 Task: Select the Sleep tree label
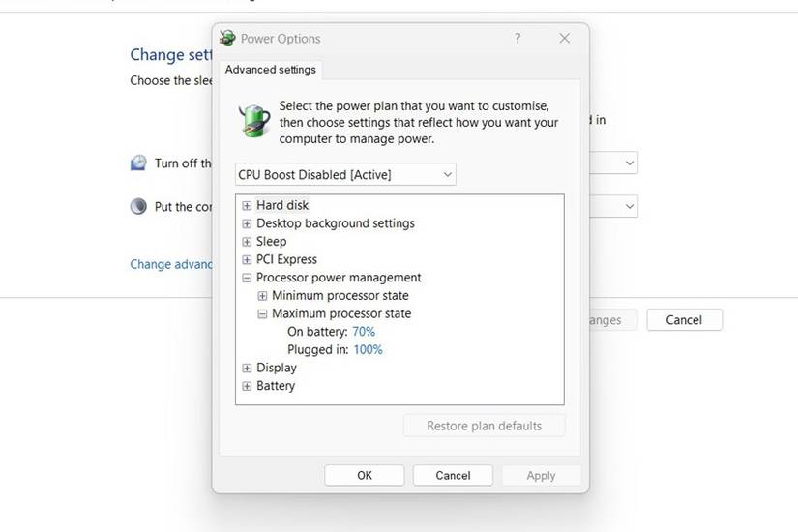click(x=271, y=241)
